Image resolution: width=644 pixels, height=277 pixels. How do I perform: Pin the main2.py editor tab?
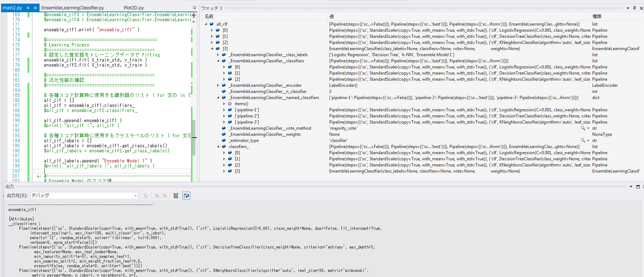coord(28,8)
